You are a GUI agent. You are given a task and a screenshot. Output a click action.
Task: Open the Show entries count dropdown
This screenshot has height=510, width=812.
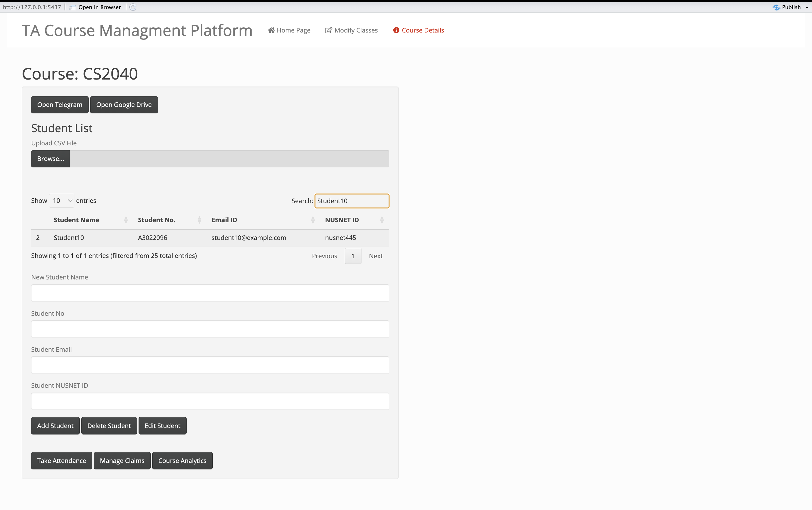pos(61,201)
